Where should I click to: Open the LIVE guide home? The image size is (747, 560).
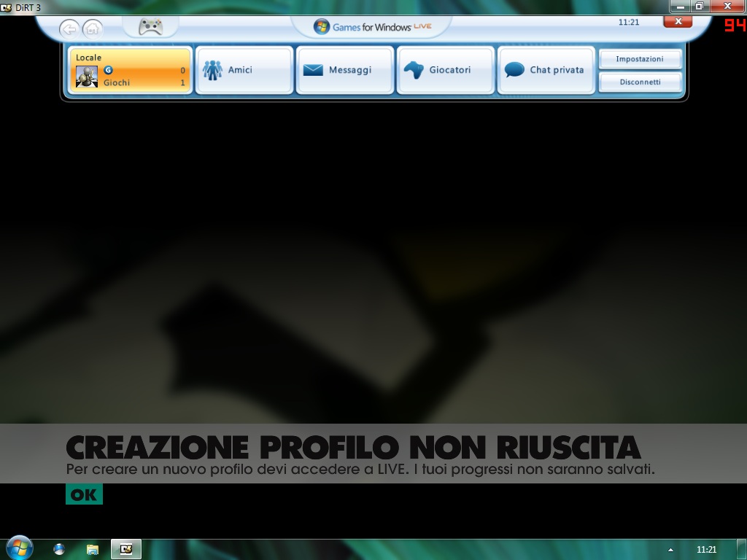click(93, 29)
